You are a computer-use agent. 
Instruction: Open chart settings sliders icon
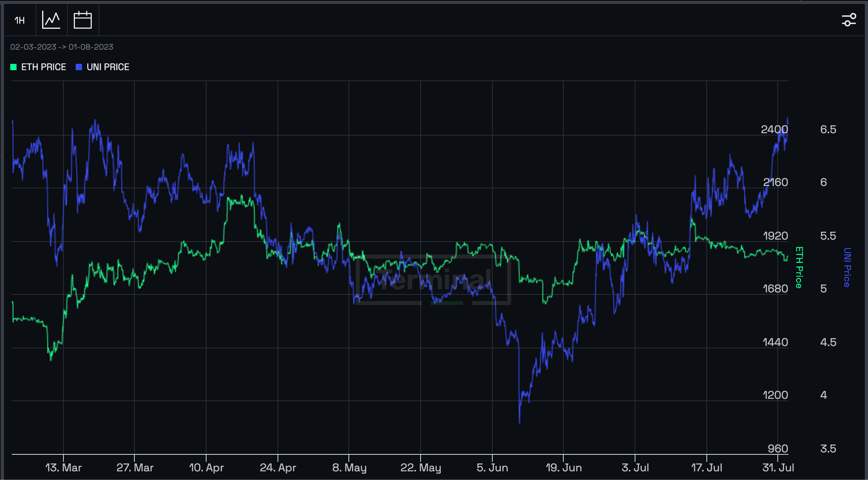coord(849,20)
